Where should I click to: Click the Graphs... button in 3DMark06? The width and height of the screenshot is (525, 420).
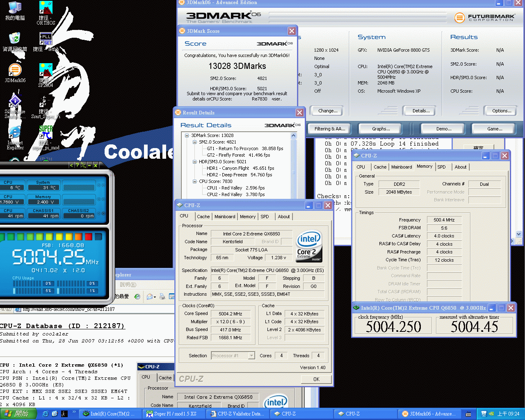point(381,129)
